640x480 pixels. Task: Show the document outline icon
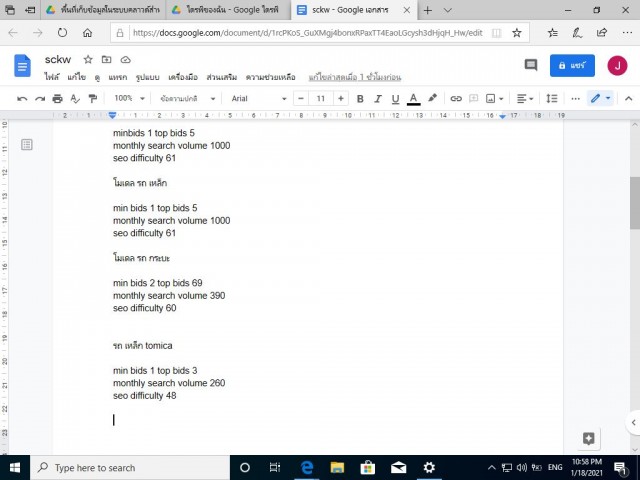coord(27,144)
